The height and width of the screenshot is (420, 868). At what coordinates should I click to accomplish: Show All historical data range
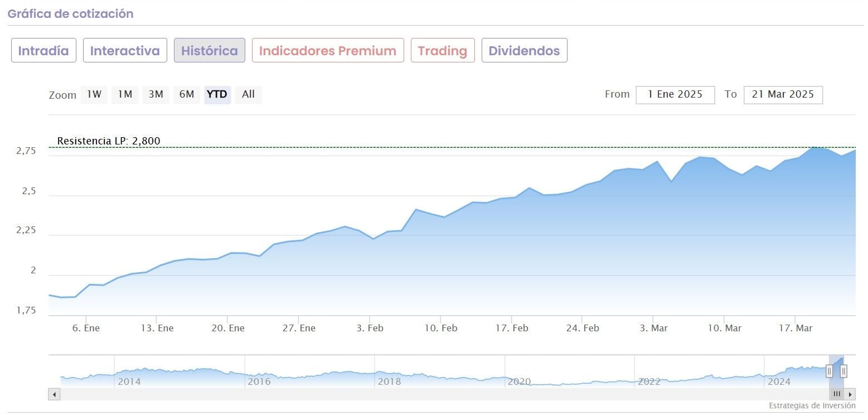pos(248,94)
